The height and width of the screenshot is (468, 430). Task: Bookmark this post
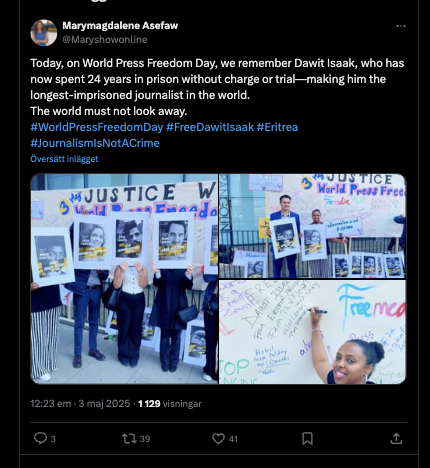pyautogui.click(x=307, y=438)
